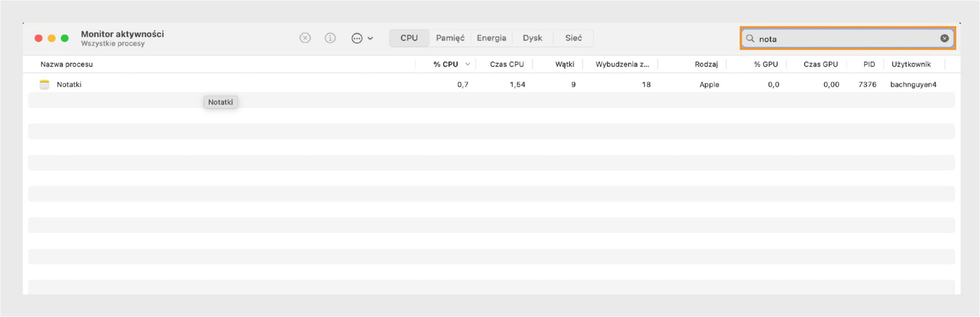980x317 pixels.
Task: Click the magnifying glass search icon
Action: [x=750, y=38]
